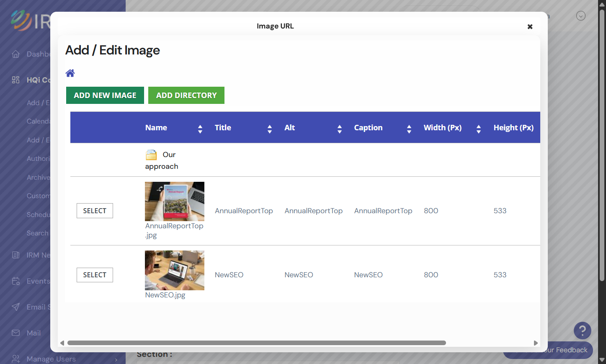Click Add New Image button
Viewport: 606px width, 364px height.
(x=105, y=96)
